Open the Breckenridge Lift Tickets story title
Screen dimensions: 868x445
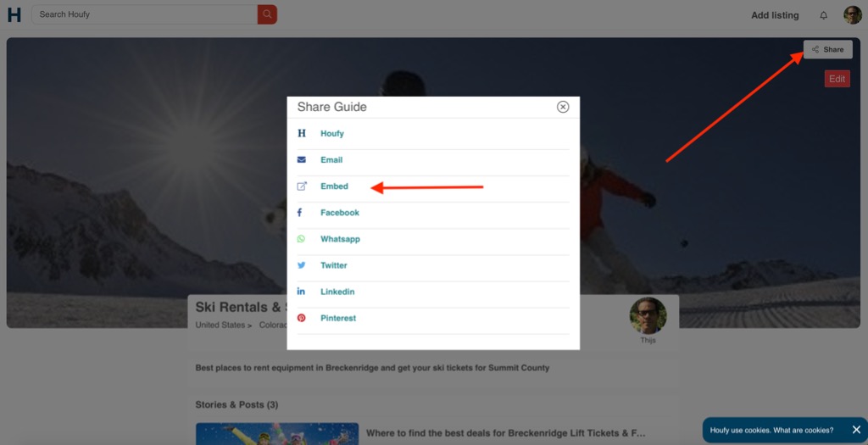[x=505, y=433]
